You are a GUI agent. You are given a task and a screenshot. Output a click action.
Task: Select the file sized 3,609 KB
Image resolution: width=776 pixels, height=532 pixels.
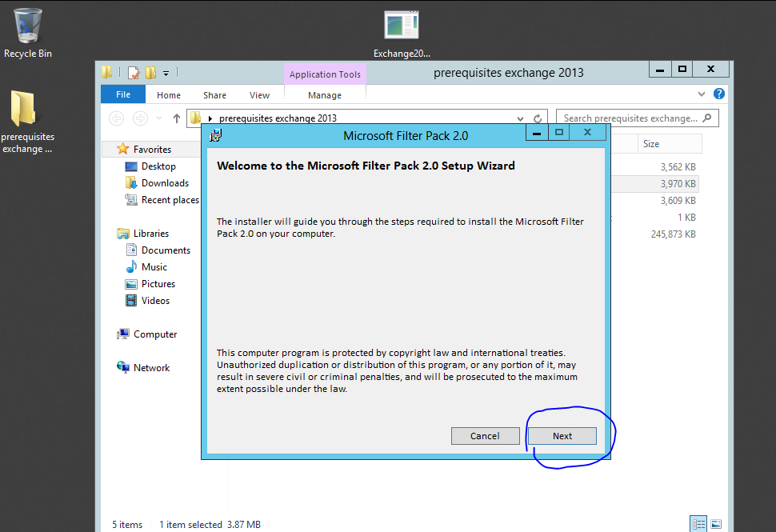678,201
